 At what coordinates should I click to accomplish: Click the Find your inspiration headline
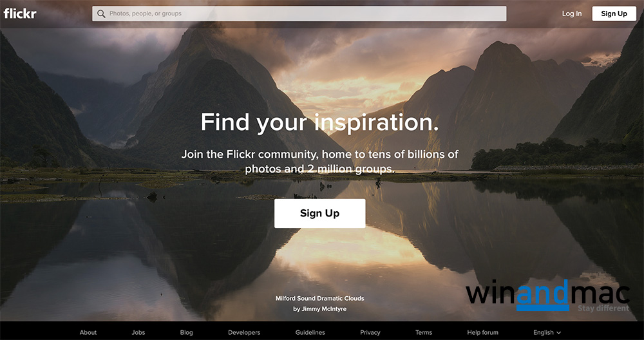pyautogui.click(x=319, y=122)
